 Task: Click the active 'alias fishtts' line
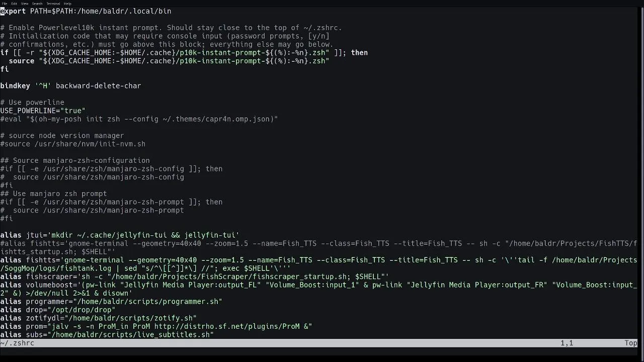(318, 260)
